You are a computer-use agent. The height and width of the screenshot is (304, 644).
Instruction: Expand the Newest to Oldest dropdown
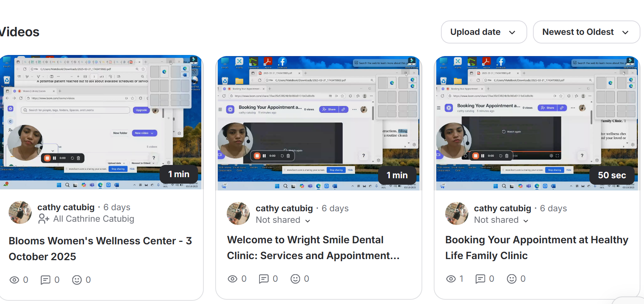tap(586, 32)
